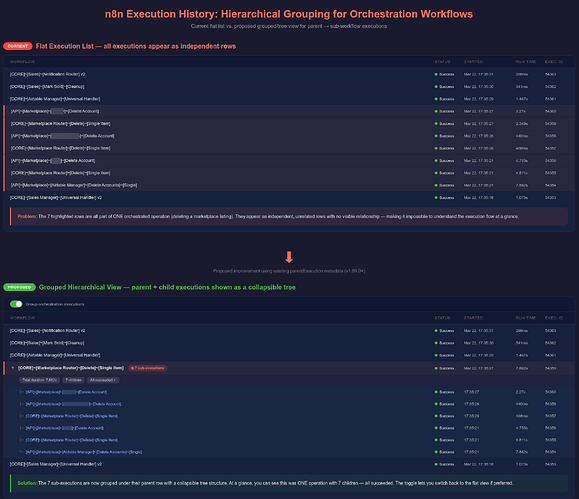Click 7.882s run time in grouped parent row

tap(522, 368)
